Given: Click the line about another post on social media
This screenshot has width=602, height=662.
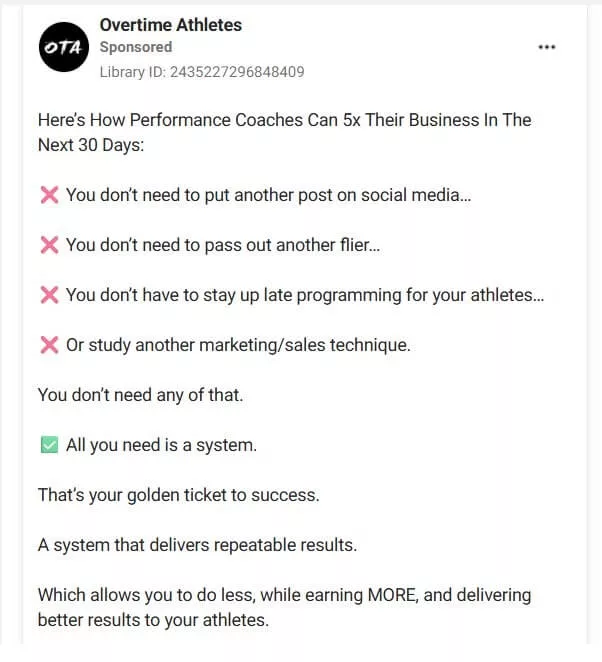Looking at the screenshot, I should 268,195.
